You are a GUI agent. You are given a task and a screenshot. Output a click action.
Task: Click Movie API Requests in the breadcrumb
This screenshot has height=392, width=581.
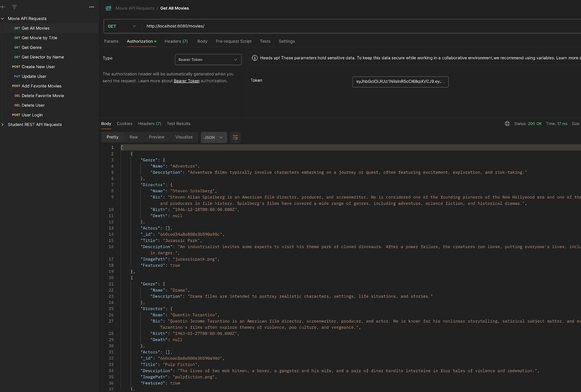[x=135, y=8]
